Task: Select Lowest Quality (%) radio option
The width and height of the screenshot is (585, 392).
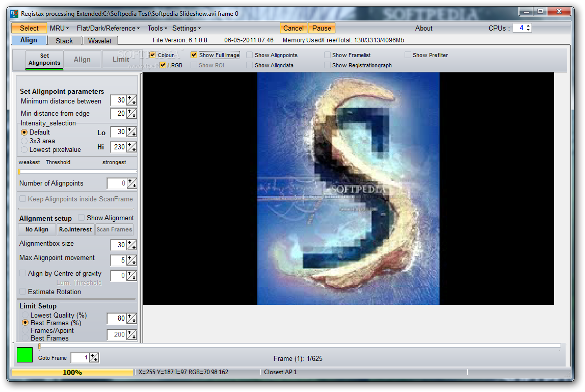Action: pos(25,315)
